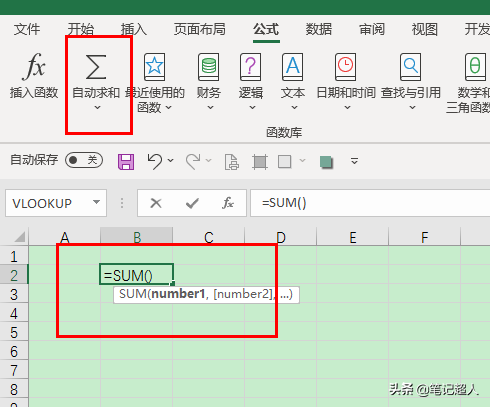The image size is (490, 407).
Task: Expand the Logical dropdown chevron
Action: click(x=252, y=108)
